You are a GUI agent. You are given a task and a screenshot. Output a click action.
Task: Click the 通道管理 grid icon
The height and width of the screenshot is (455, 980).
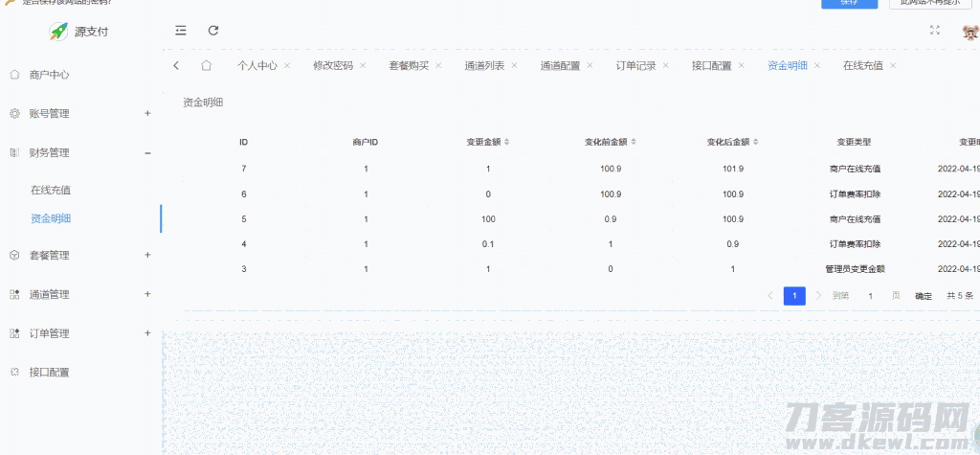pyautogui.click(x=14, y=294)
